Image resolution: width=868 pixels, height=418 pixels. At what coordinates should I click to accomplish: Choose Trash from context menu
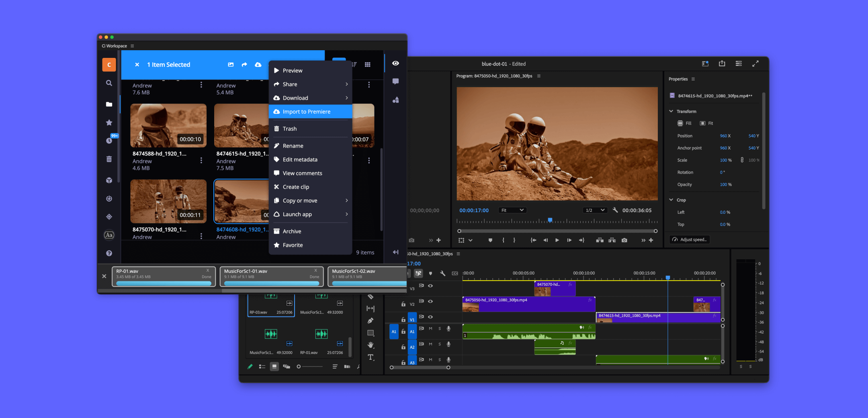coord(311,129)
